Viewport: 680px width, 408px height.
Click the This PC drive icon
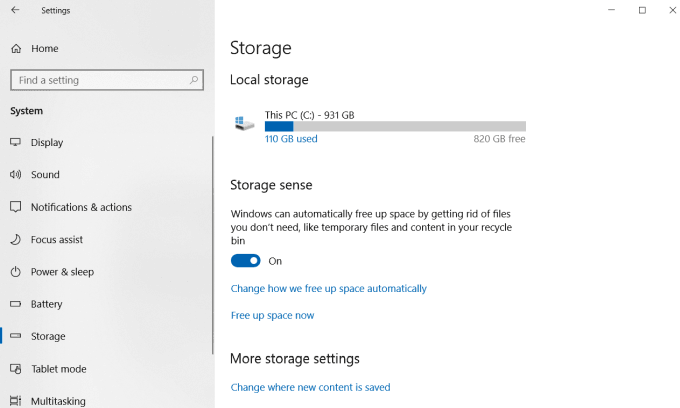click(244, 123)
